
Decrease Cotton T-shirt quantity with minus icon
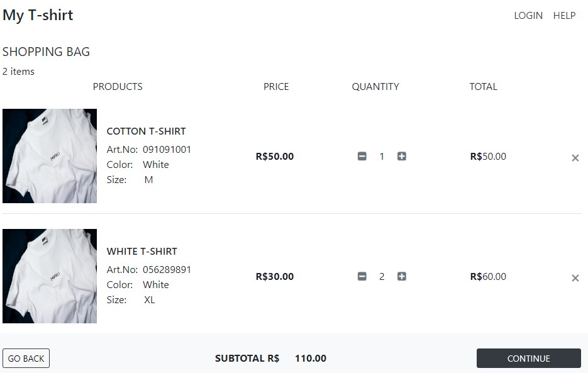[x=362, y=157]
